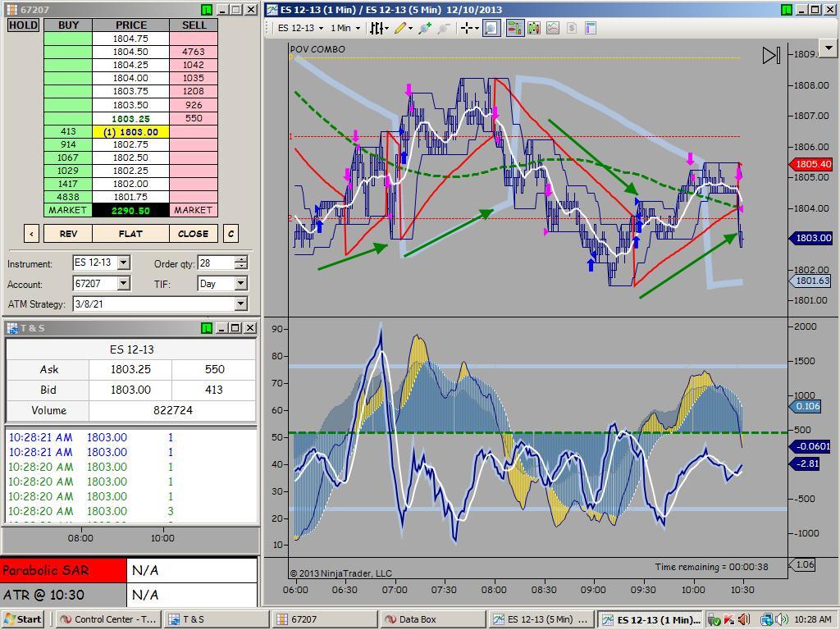This screenshot has height=630, width=840.
Task: Click the Parabolic SAR red label
Action: [63, 571]
